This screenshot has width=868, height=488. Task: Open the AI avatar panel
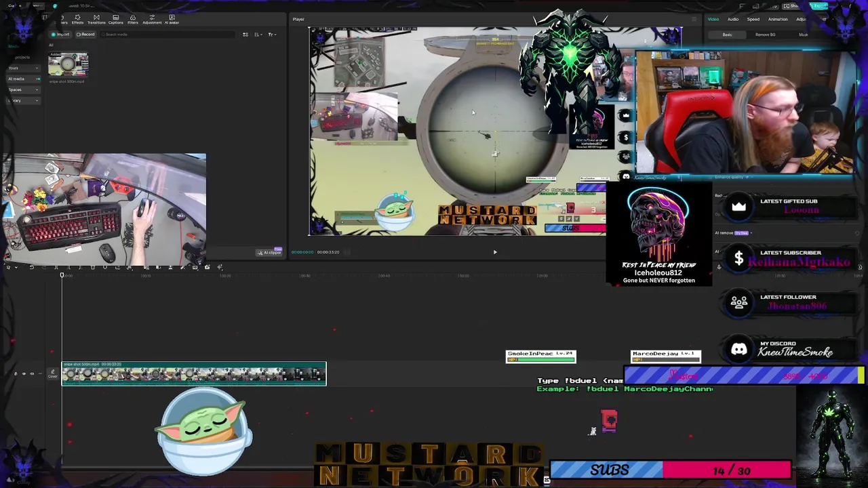172,19
